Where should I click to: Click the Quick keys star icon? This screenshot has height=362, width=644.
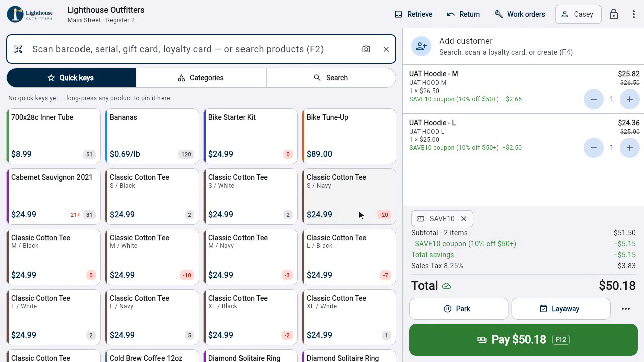pyautogui.click(x=51, y=78)
